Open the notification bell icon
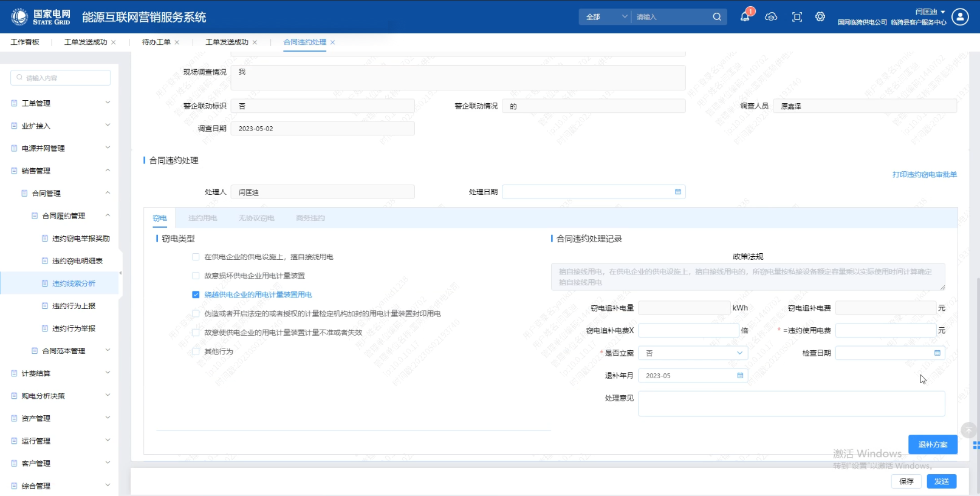Image resolution: width=980 pixels, height=496 pixels. click(744, 17)
